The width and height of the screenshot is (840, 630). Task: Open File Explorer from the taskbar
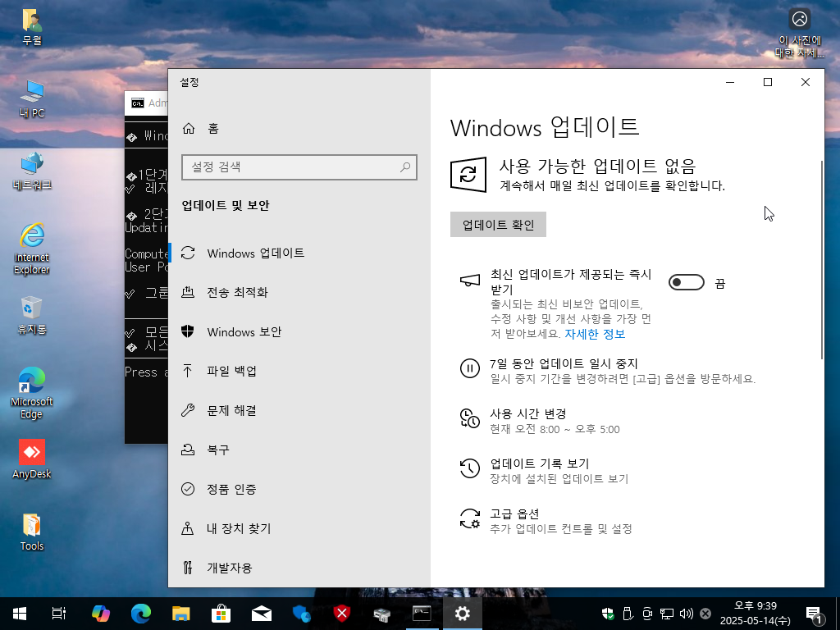(181, 614)
